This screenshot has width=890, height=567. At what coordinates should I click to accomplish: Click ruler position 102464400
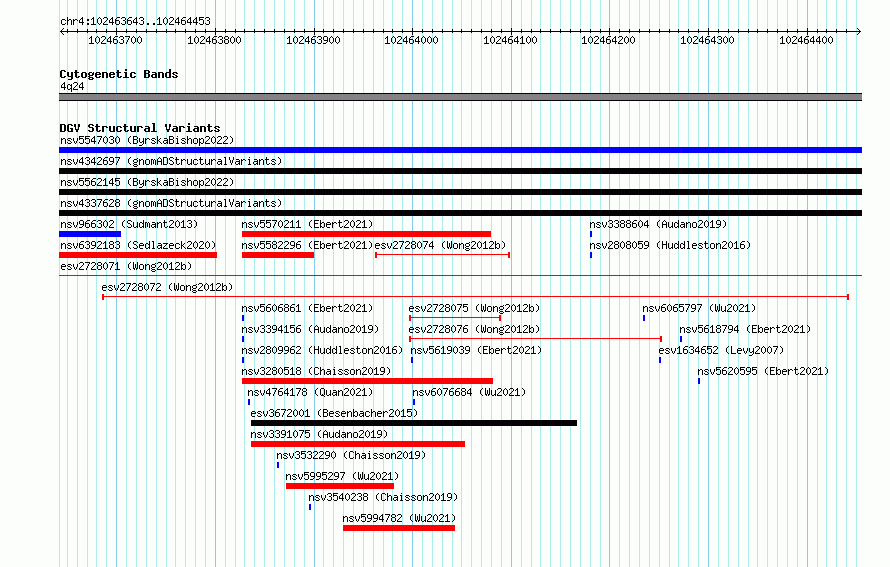pyautogui.click(x=806, y=40)
